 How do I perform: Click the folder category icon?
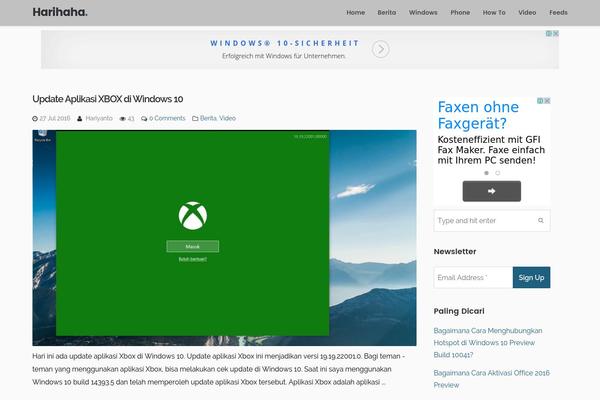tap(195, 119)
